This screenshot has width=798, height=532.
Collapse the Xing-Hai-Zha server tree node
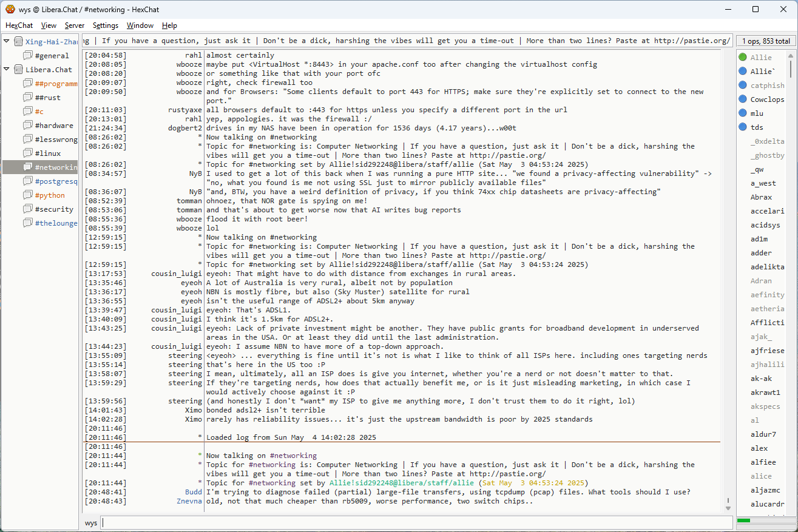click(x=7, y=42)
